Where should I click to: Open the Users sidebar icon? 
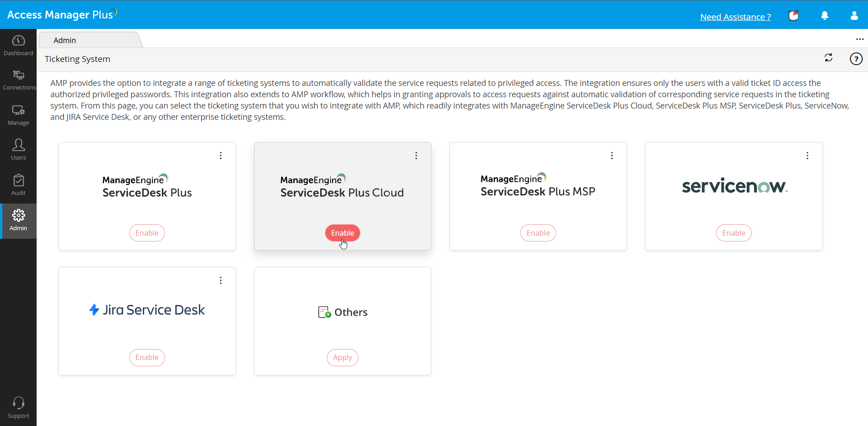[19, 145]
